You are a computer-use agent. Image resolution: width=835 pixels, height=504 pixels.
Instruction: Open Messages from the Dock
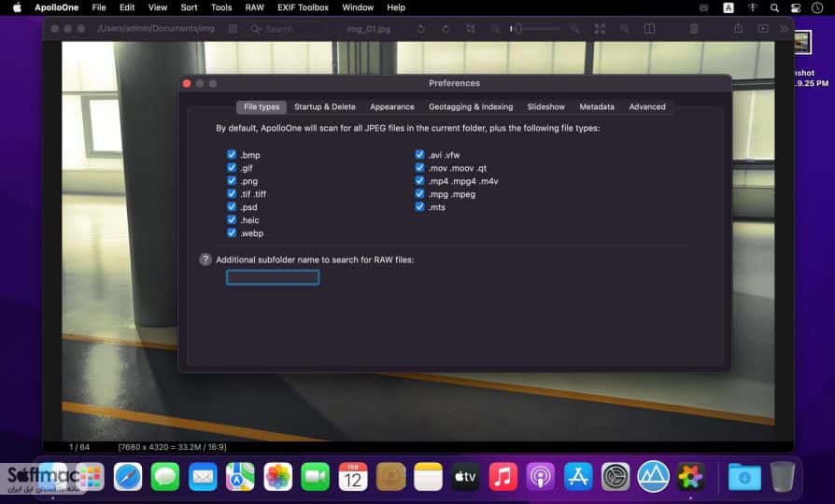coord(165,476)
